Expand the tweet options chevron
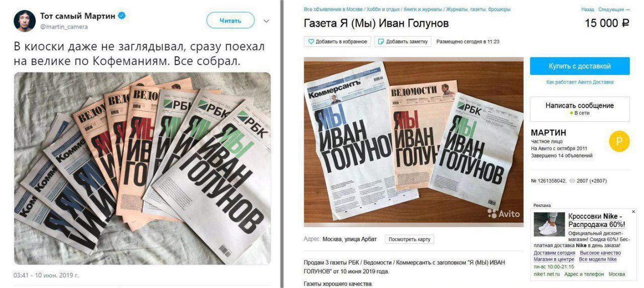The width and height of the screenshot is (644, 288). pos(267,21)
